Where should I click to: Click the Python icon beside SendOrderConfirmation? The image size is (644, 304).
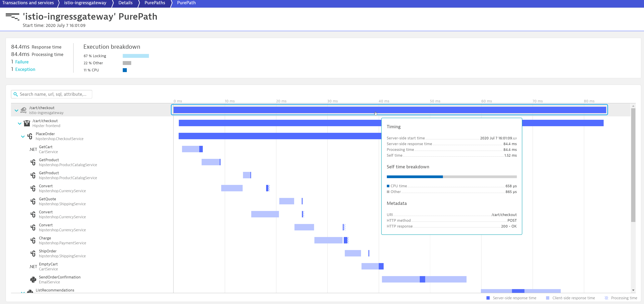[x=33, y=279]
